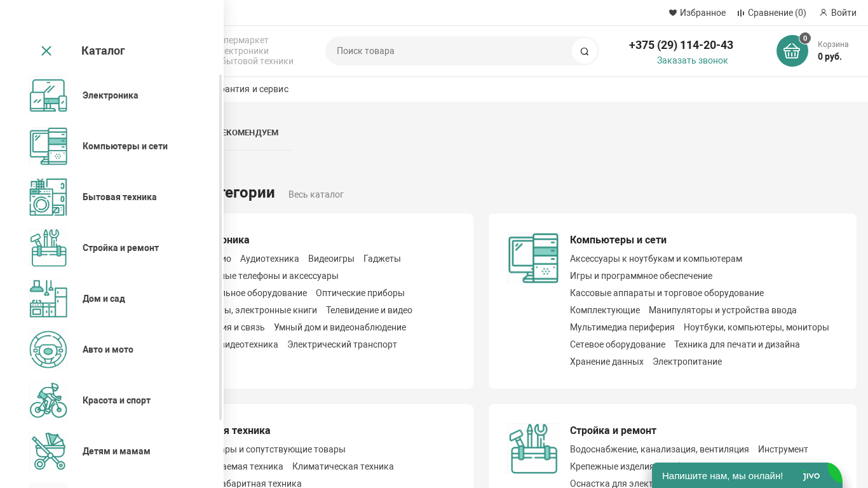The image size is (868, 488).
Task: Click Заказать звонок link
Action: tap(693, 60)
